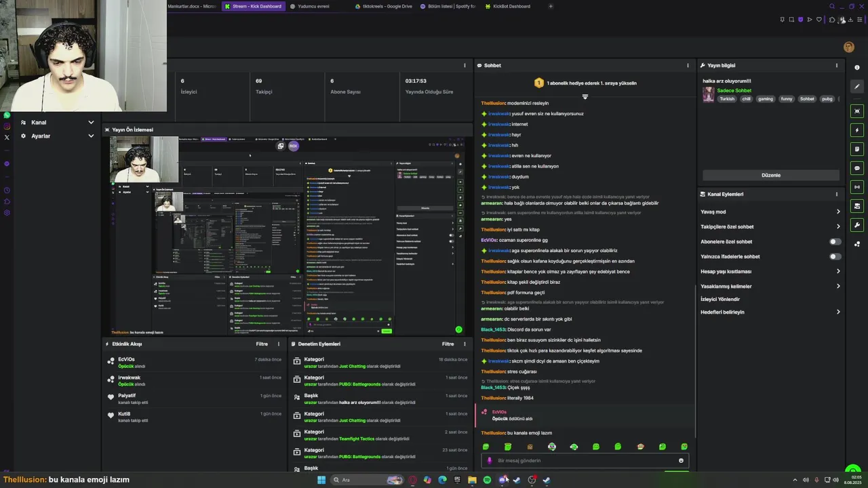Click the screen capture frame icon in right toolbar
The width and height of the screenshot is (868, 488).
(x=857, y=111)
